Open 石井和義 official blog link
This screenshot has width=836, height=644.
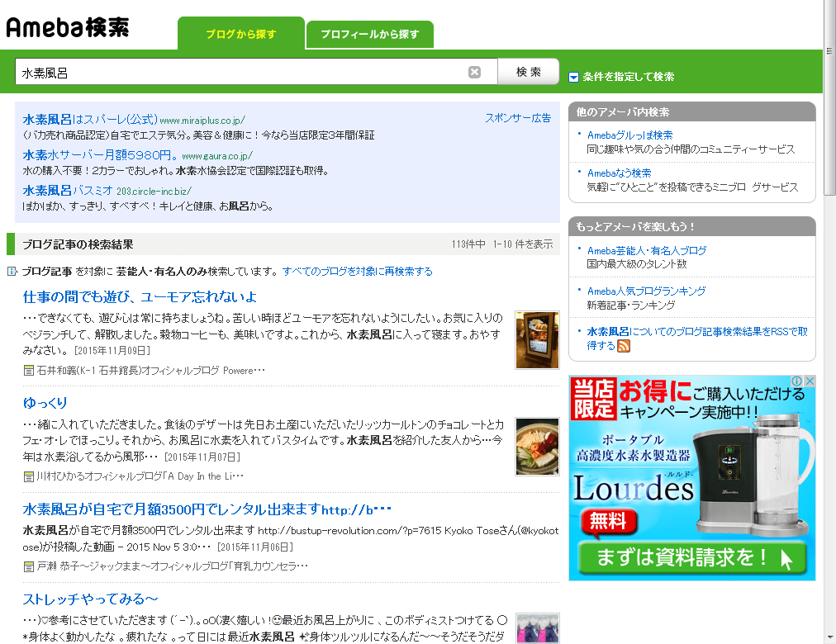point(151,371)
